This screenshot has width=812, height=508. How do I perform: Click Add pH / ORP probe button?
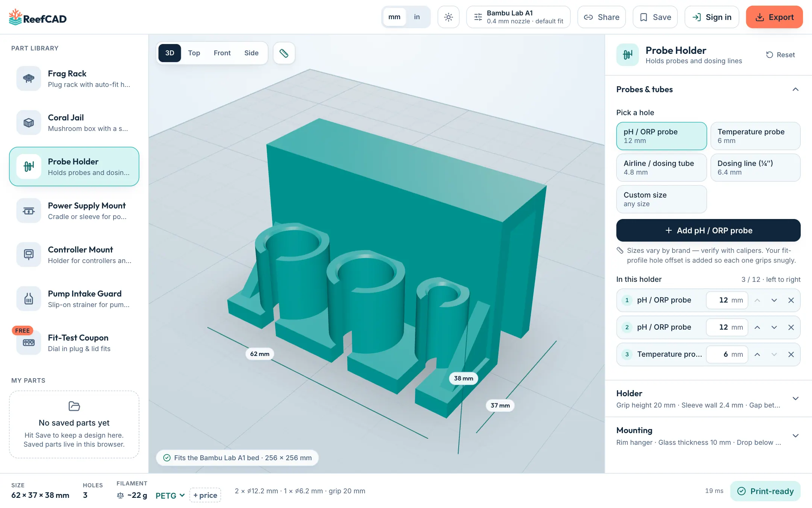(708, 230)
